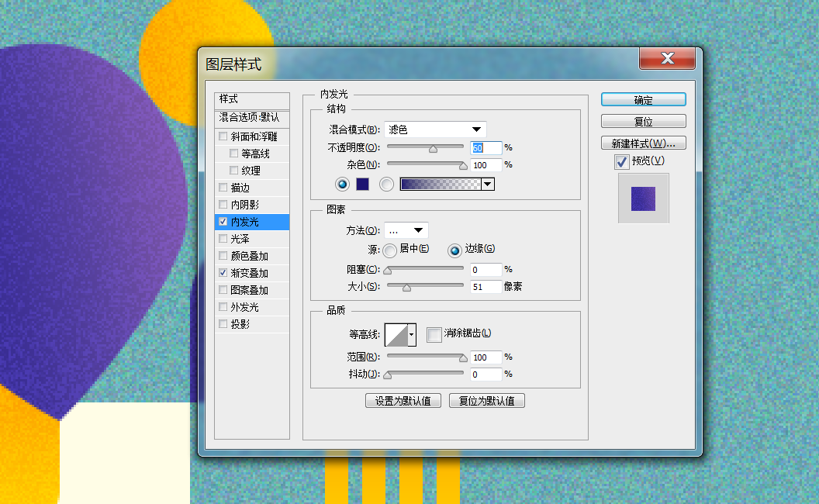
Task: Select the gradient radio button
Action: (x=386, y=184)
